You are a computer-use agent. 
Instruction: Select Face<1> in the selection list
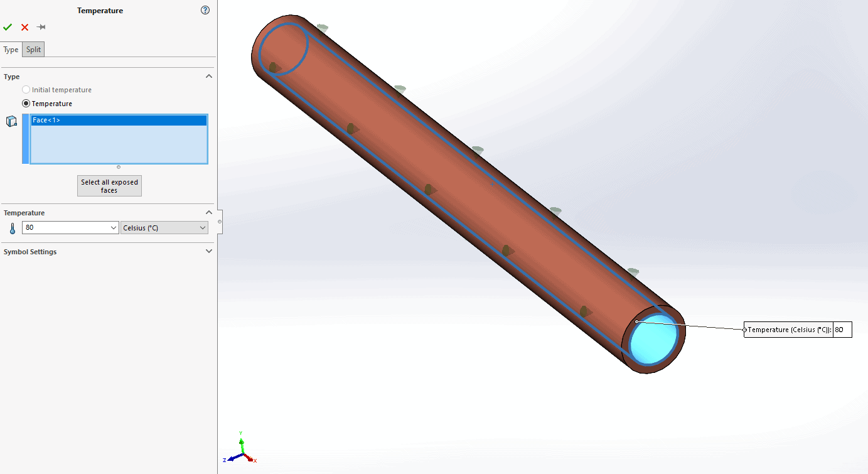tap(119, 120)
